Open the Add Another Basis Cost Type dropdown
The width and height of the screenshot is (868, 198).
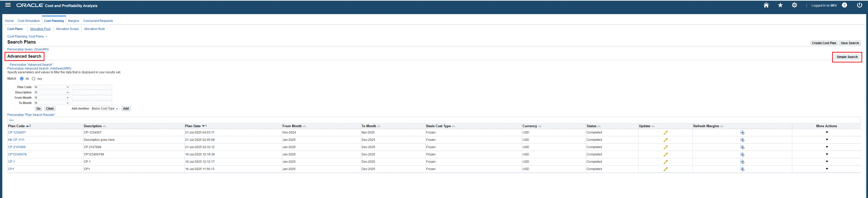[105, 109]
